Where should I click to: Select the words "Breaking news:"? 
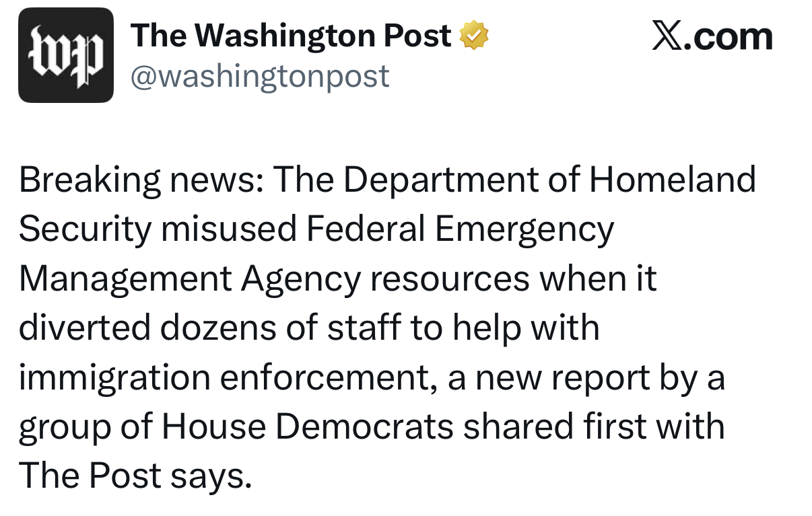click(x=141, y=180)
